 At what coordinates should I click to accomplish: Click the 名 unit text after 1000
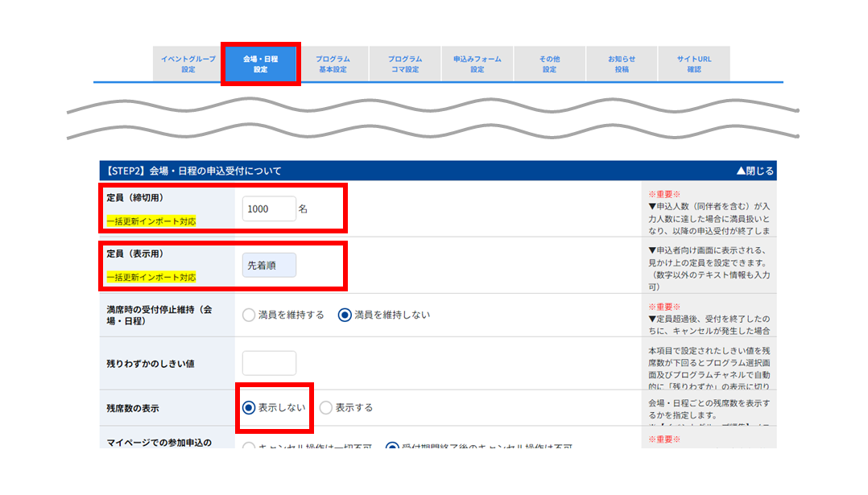pyautogui.click(x=303, y=209)
